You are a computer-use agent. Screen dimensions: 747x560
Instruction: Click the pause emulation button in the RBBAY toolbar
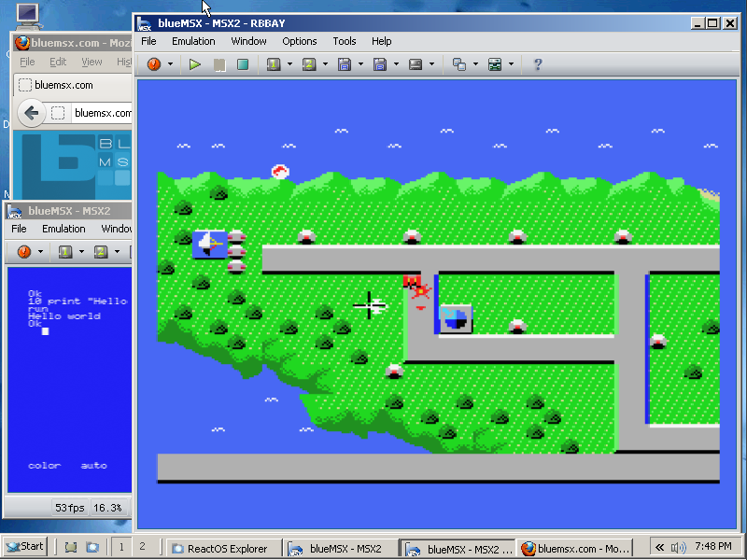(219, 64)
